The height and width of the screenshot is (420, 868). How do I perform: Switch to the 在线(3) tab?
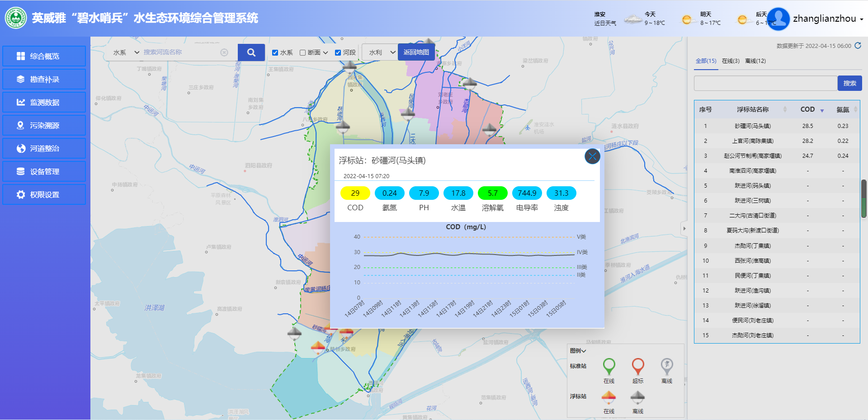(x=730, y=61)
